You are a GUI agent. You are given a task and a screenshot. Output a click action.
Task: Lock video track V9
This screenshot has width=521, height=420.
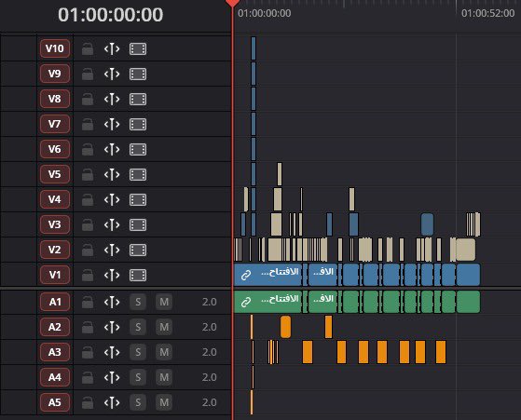pyautogui.click(x=88, y=75)
